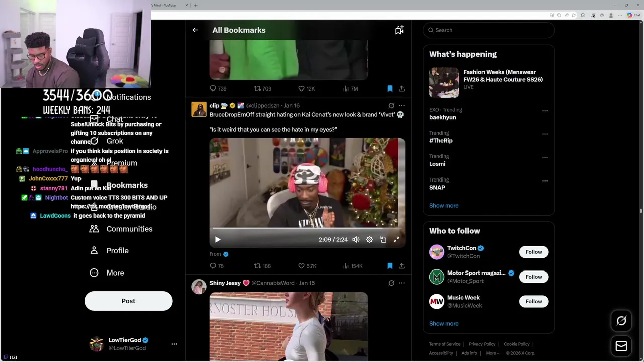Open Grok actions on Shiny Jessy post
644x362 pixels.
[391, 283]
